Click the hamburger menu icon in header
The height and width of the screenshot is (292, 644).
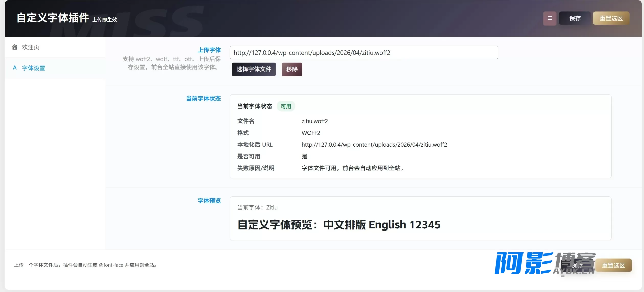pos(550,18)
